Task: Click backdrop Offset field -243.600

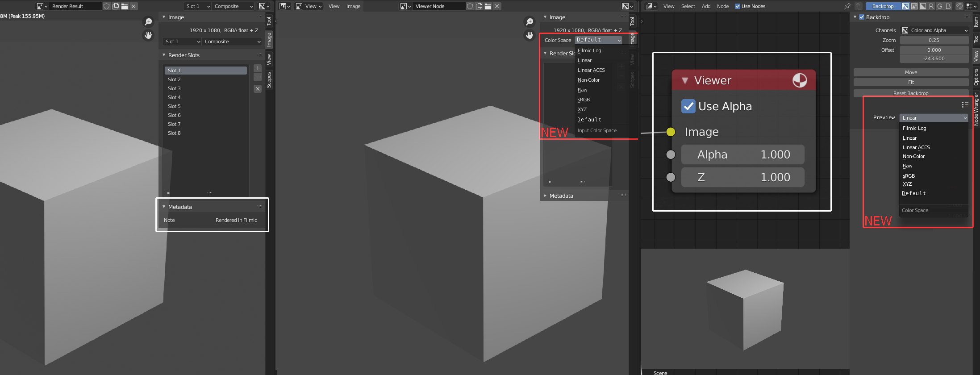Action: tap(934, 58)
